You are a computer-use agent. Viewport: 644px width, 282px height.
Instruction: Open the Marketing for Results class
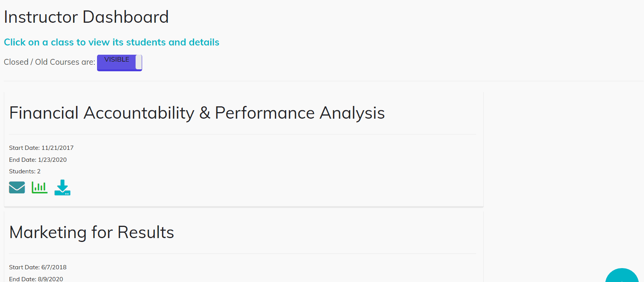pos(92,232)
